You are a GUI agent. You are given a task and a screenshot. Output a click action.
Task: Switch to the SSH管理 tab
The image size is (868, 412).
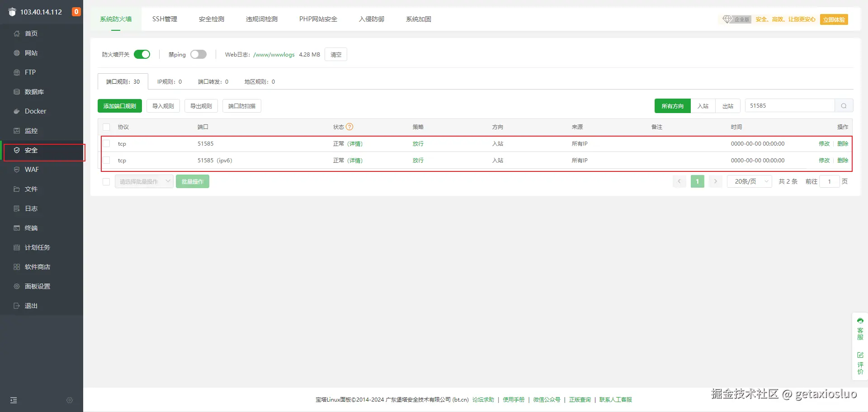[x=165, y=19]
